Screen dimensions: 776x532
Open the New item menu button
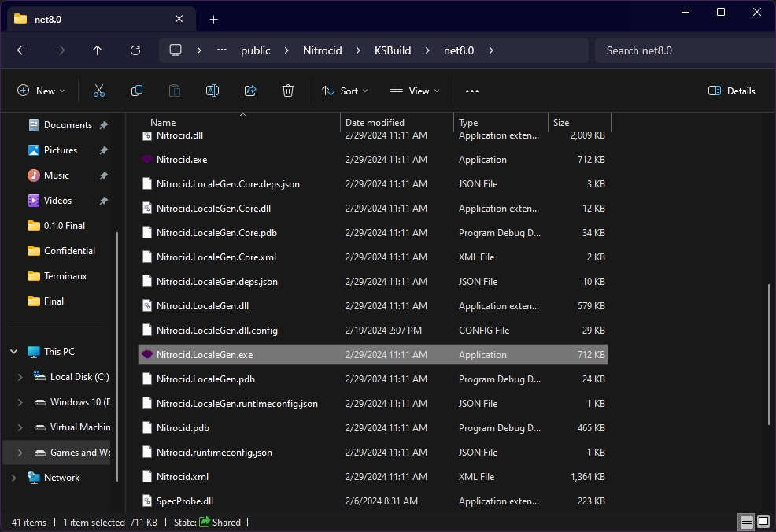[41, 91]
